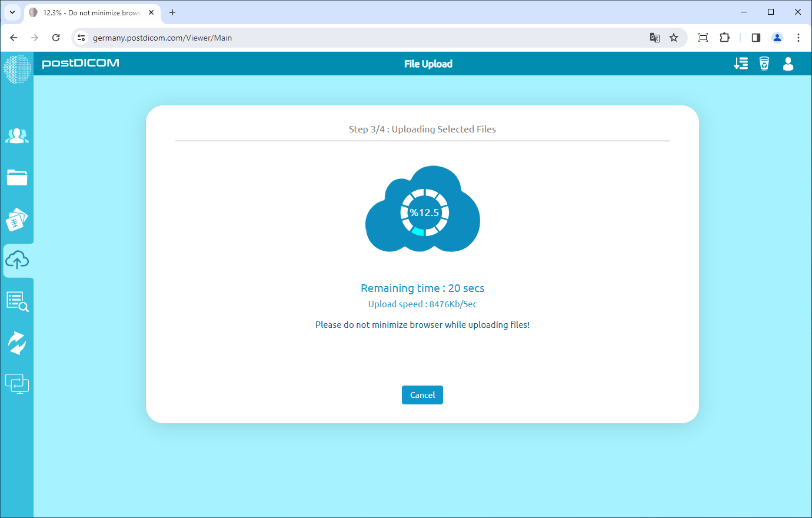Open the Folders section in the sidebar
This screenshot has width=812, height=518.
pyautogui.click(x=17, y=177)
